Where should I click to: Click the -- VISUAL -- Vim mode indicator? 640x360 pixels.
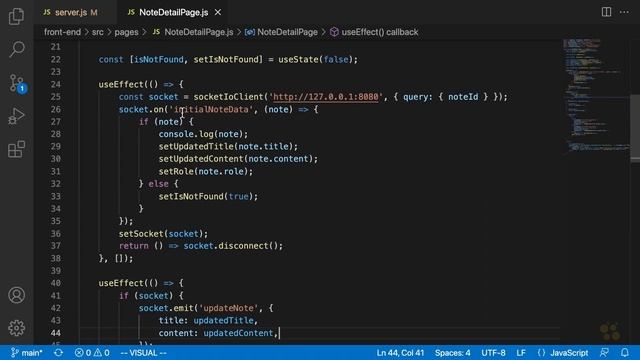coord(143,353)
